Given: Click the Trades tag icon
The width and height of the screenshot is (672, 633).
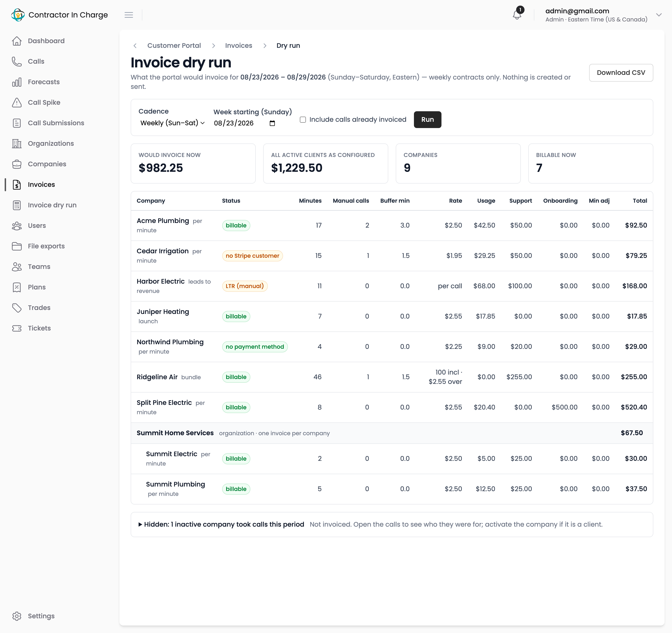Looking at the screenshot, I should click(17, 308).
